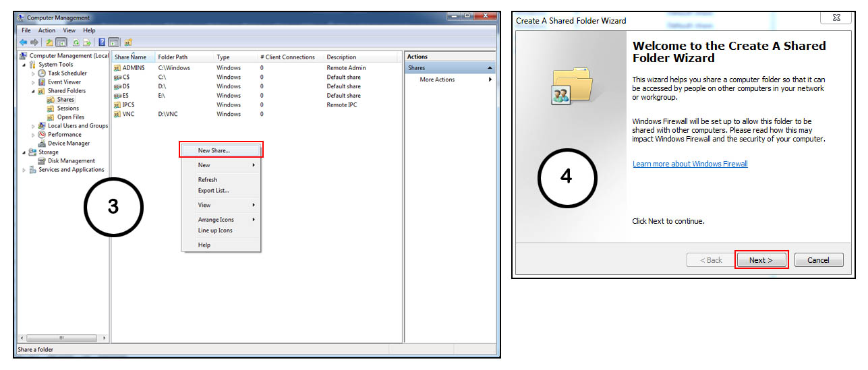
Task: Click the tree pane horizontal scrollbar
Action: coord(62,338)
